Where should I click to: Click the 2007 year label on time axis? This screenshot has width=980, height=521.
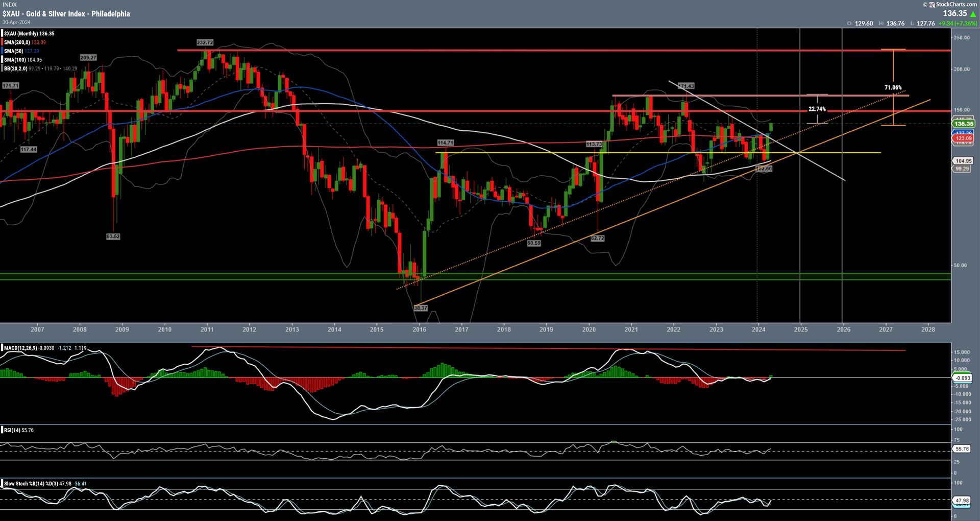click(x=37, y=329)
